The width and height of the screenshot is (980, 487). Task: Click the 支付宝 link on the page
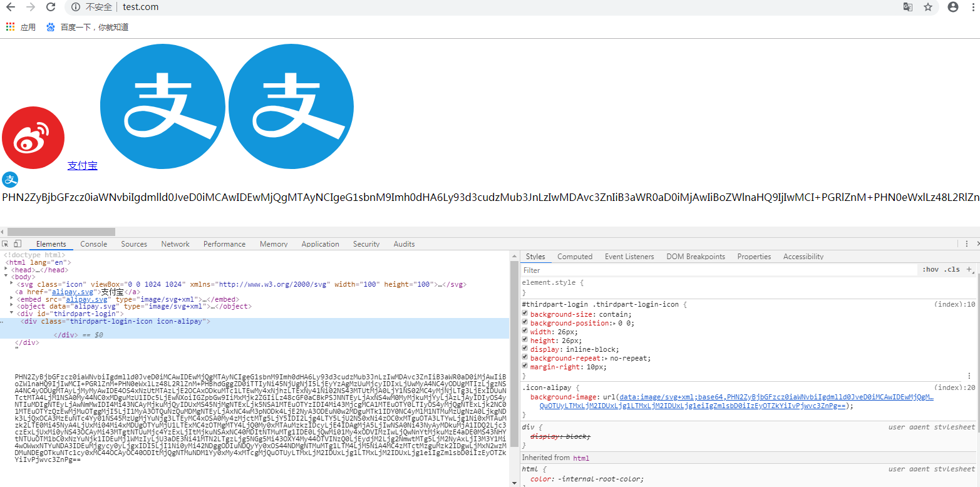(83, 166)
